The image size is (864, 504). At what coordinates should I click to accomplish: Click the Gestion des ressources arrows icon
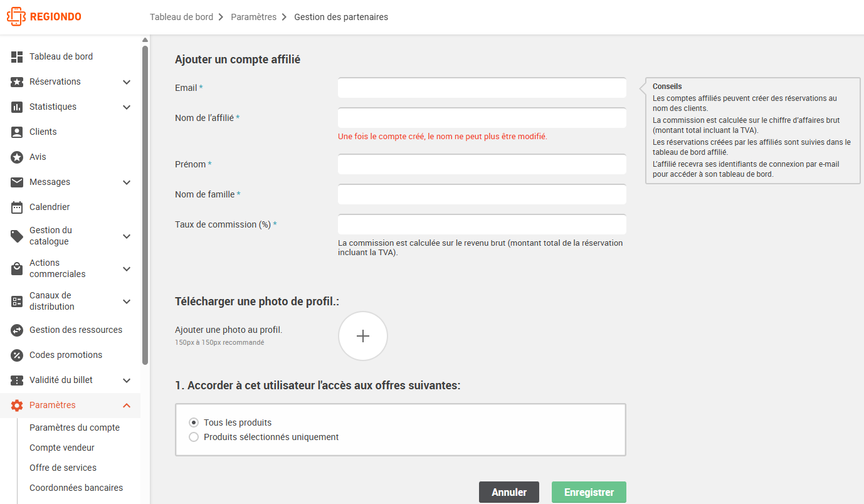pos(17,330)
